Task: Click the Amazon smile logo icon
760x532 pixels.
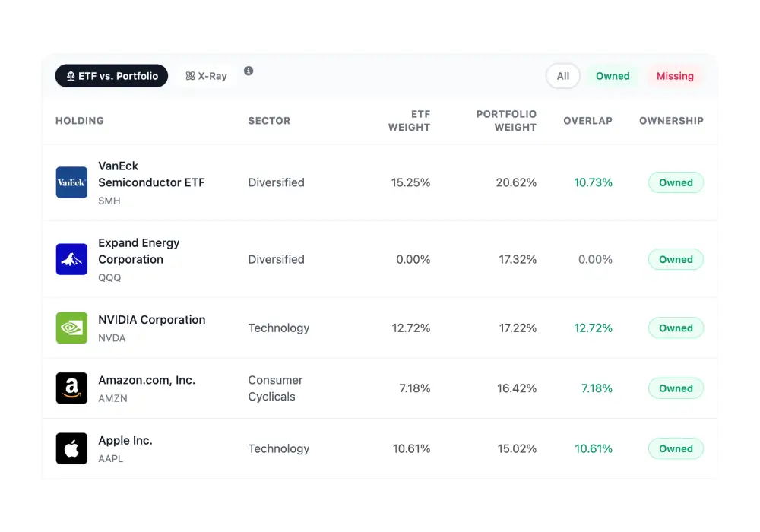Action: [x=71, y=388]
